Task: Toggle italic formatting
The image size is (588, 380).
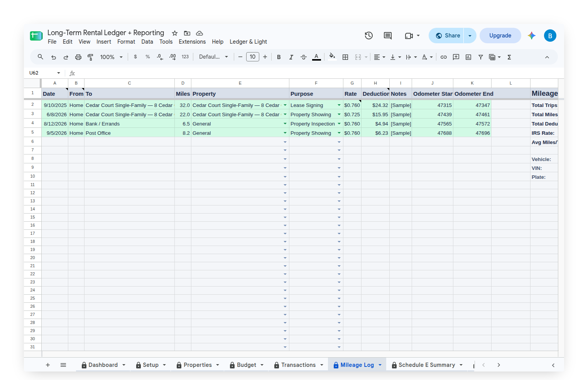Action: point(291,57)
